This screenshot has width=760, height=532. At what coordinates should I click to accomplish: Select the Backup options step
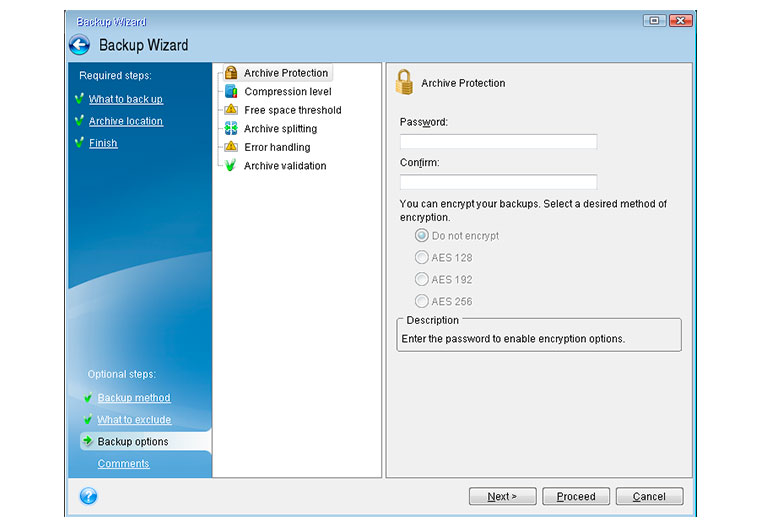tap(145, 441)
